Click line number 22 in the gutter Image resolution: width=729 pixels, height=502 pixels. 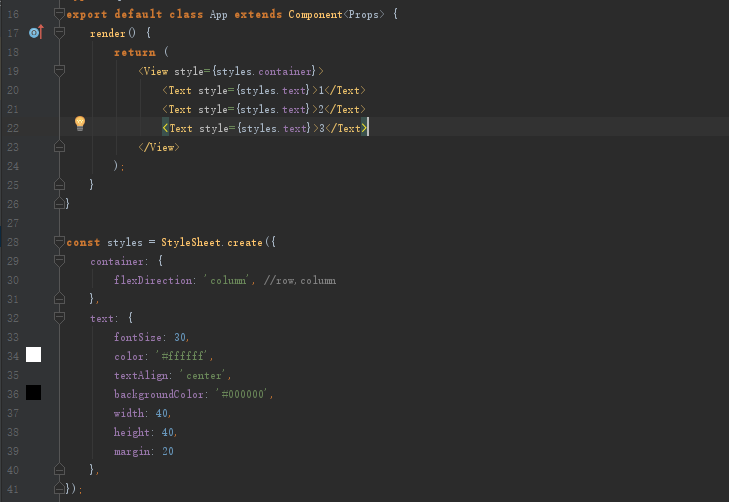[x=13, y=128]
